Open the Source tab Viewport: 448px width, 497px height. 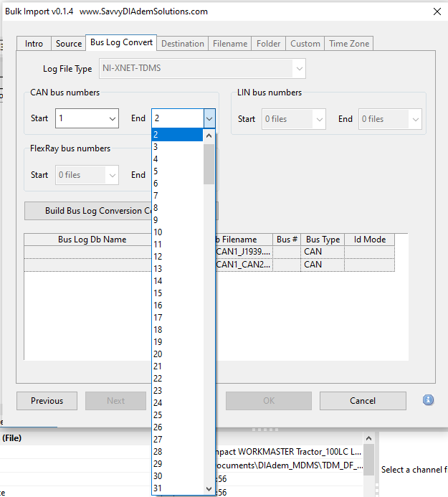point(69,44)
